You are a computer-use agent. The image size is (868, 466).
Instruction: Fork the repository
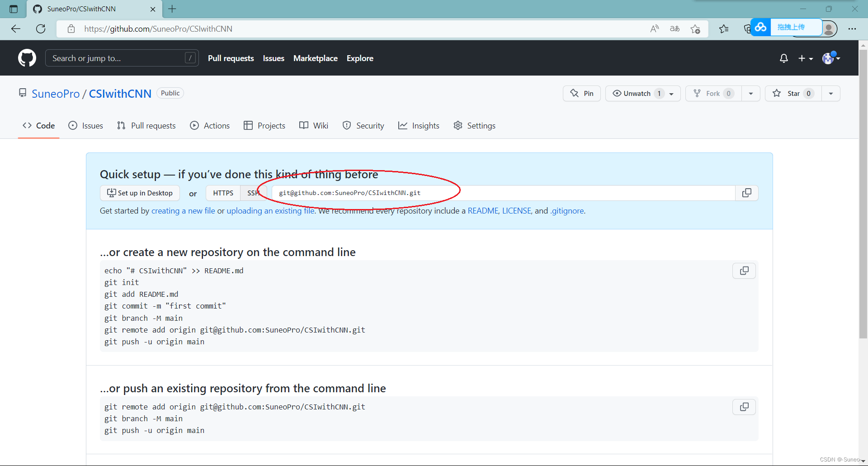tap(713, 93)
